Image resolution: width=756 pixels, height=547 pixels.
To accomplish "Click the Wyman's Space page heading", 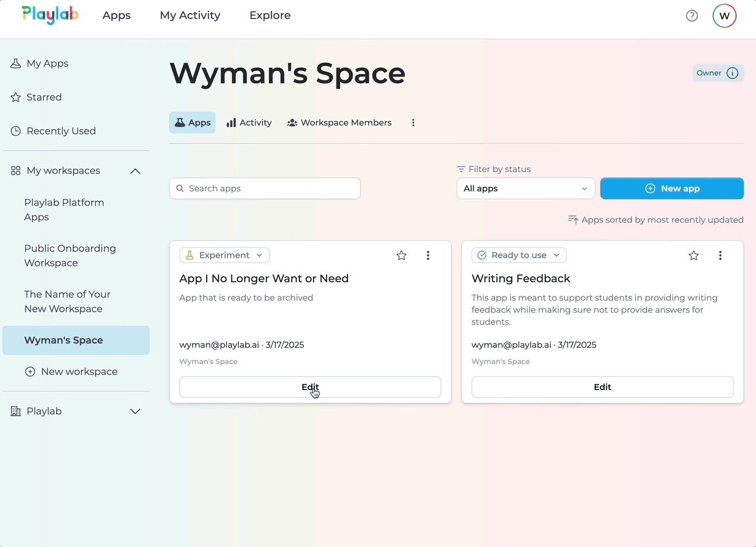I will tap(287, 73).
